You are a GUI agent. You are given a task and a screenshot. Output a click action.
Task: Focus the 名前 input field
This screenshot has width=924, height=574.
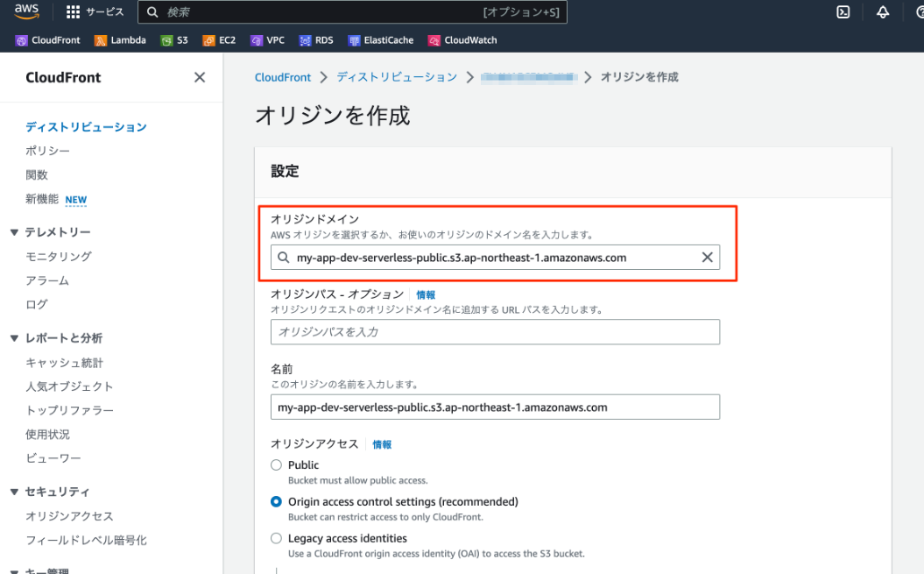[495, 407]
